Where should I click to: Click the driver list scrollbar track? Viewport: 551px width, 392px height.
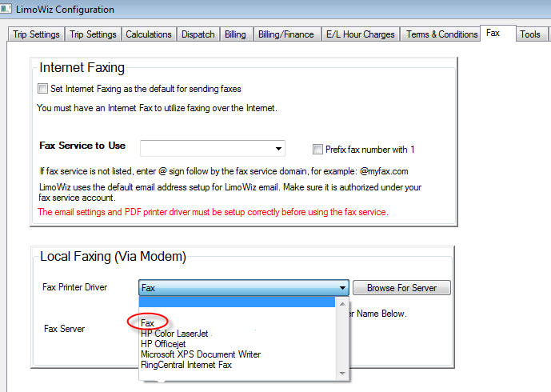[342, 338]
